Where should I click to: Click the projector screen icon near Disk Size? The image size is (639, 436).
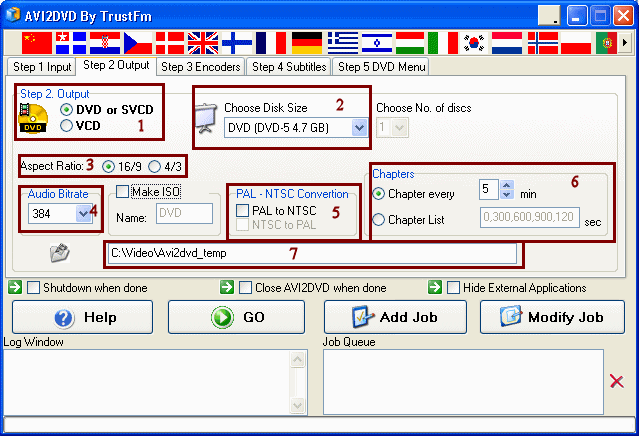coord(206,118)
